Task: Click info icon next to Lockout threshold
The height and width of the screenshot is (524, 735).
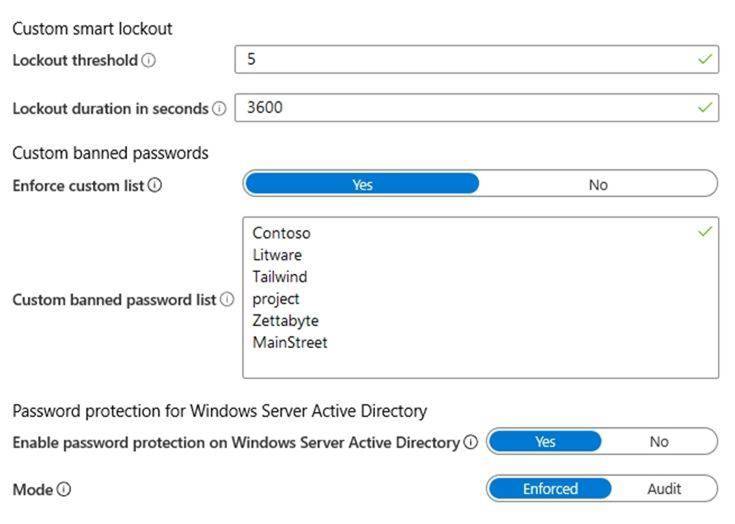Action: pyautogui.click(x=149, y=60)
